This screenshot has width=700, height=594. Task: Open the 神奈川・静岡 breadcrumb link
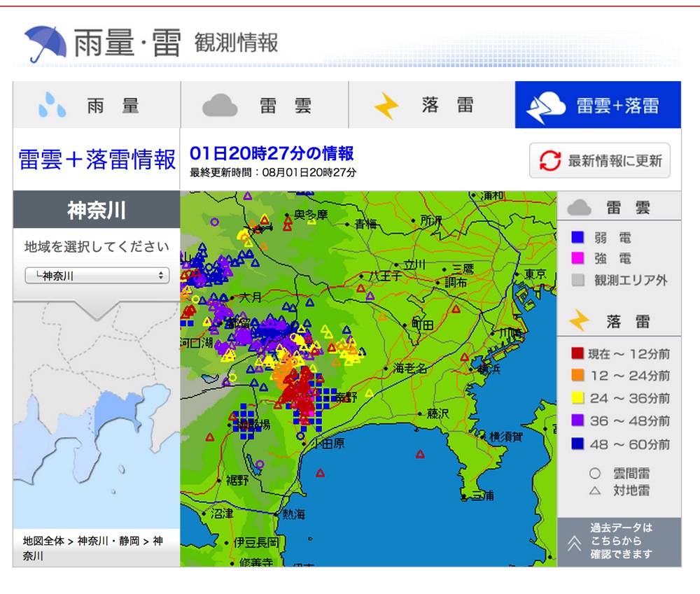click(x=108, y=541)
